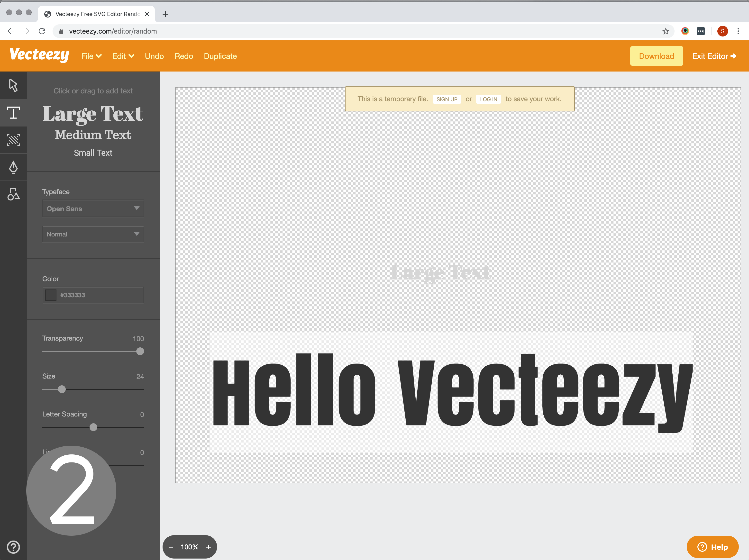749x560 pixels.
Task: Click the SIGN UP button
Action: pyautogui.click(x=446, y=99)
